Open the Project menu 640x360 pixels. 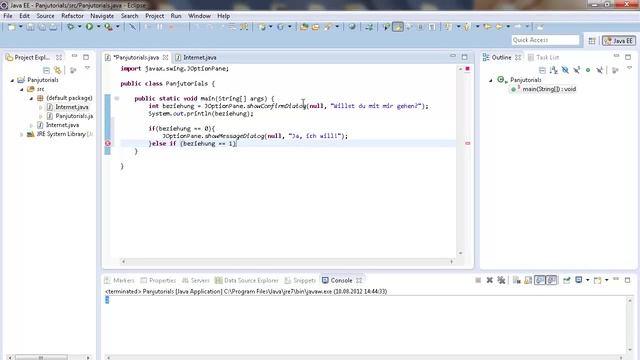pyautogui.click(x=155, y=16)
